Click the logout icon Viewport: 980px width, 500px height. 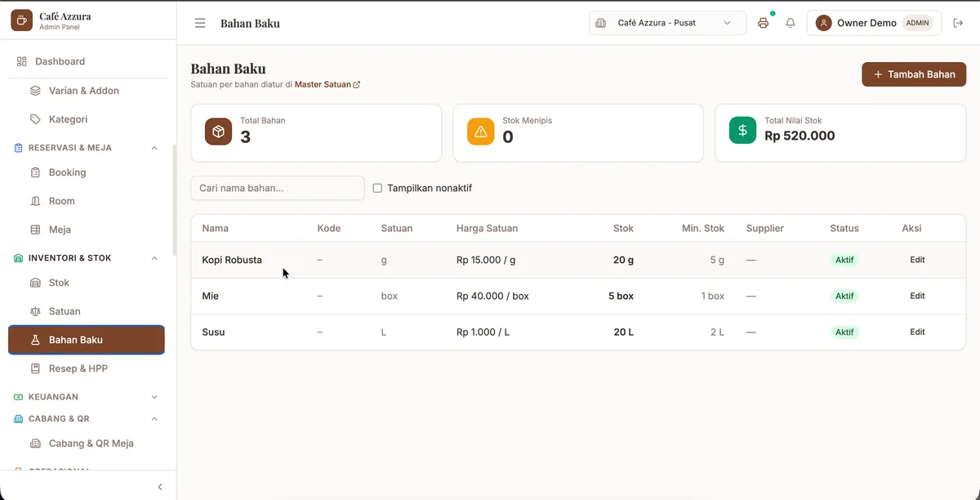(x=959, y=23)
